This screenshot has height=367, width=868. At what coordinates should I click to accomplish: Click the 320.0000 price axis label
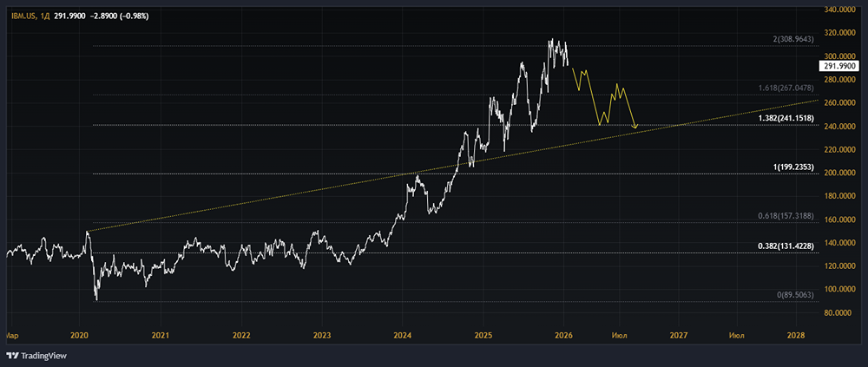pos(839,33)
